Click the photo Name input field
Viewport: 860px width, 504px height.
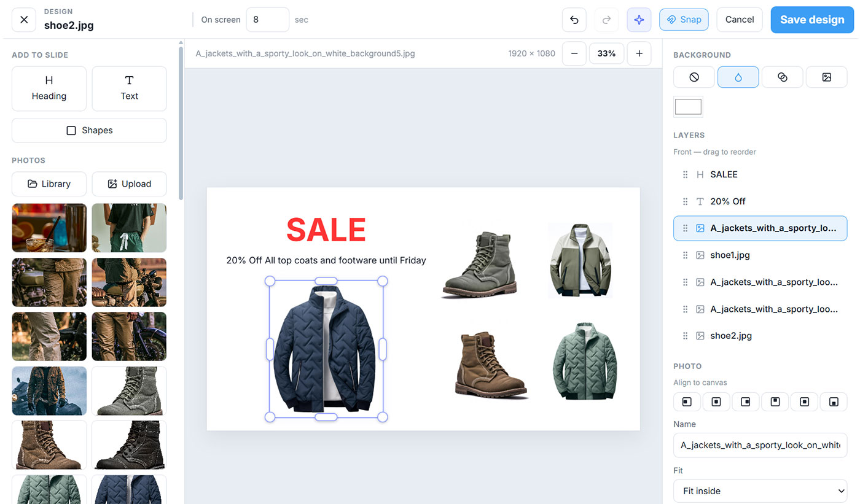click(760, 445)
